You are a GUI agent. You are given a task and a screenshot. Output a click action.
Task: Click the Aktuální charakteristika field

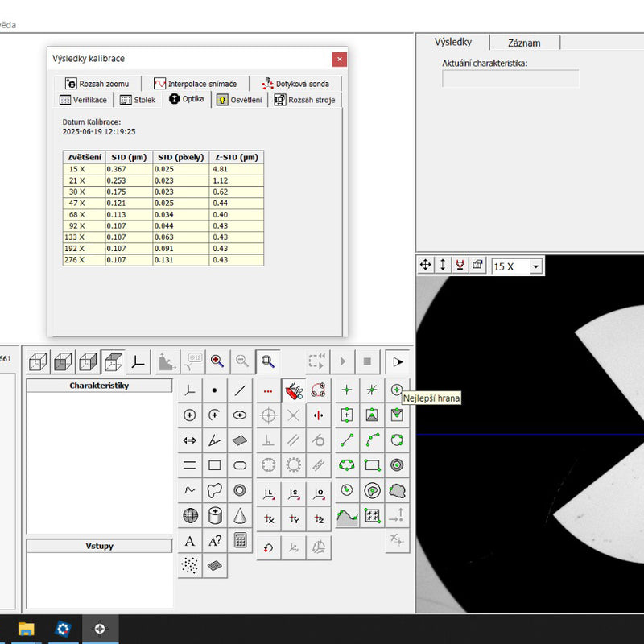pyautogui.click(x=510, y=78)
